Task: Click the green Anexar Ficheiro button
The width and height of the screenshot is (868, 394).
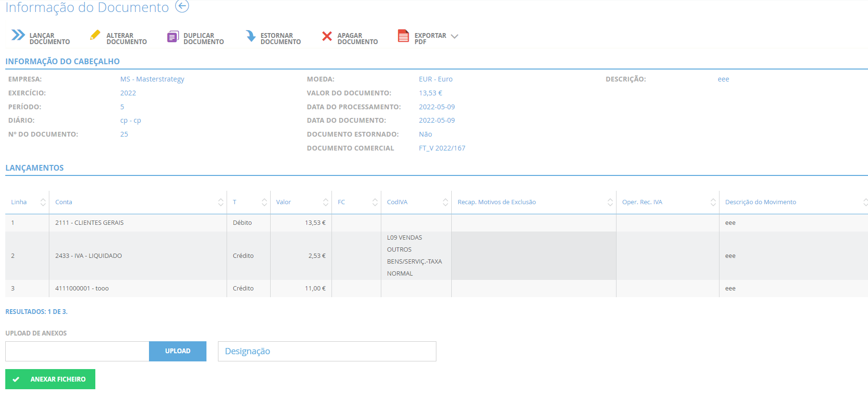Action: click(x=50, y=379)
